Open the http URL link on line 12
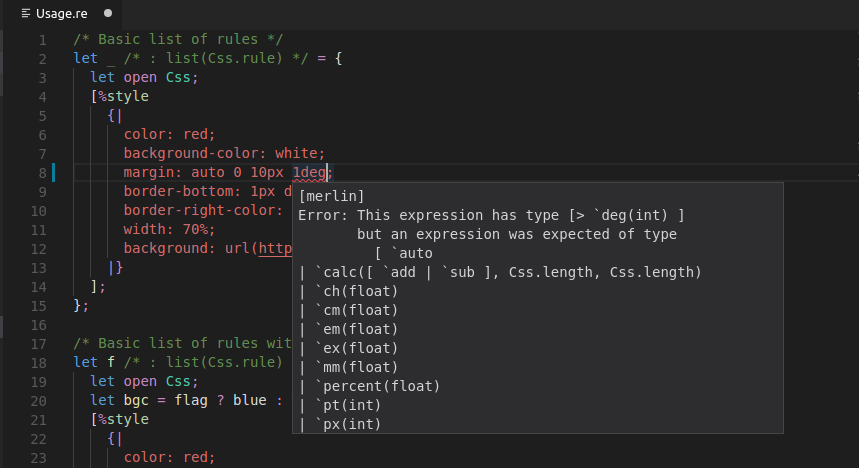Viewport: 859px width, 468px height. 275,248
